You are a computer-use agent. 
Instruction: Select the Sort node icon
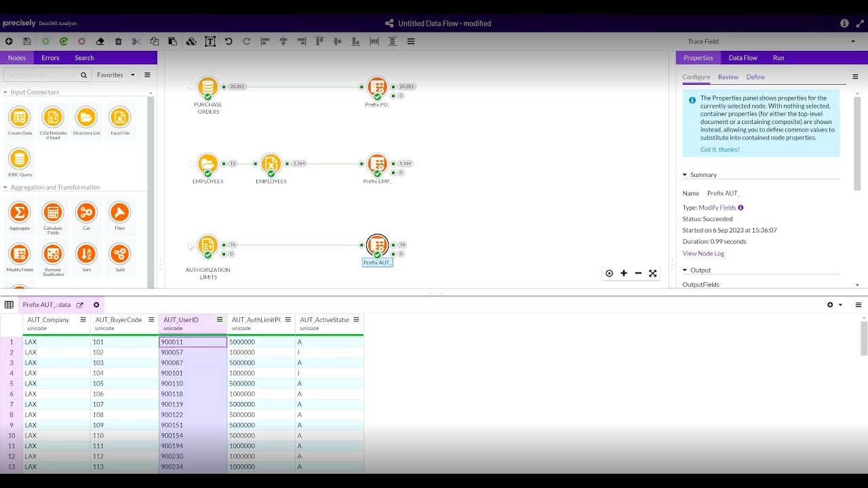pos(86,253)
